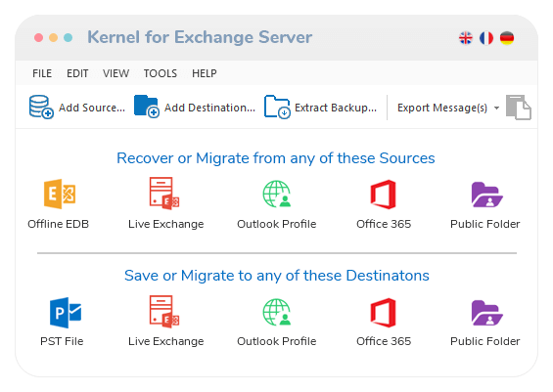
Task: Select the Offline EDB source icon
Action: tap(60, 194)
